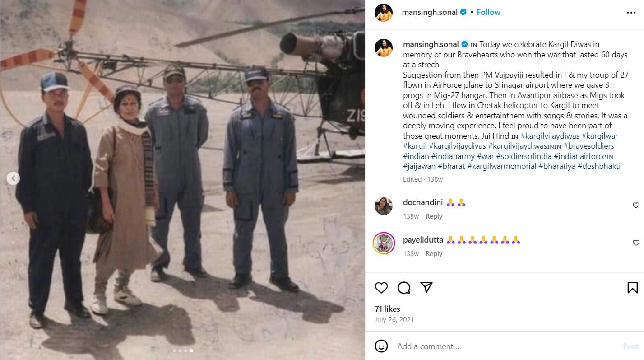The image size is (644, 360).
Task: Reply to payelidutta's comment
Action: tap(434, 254)
